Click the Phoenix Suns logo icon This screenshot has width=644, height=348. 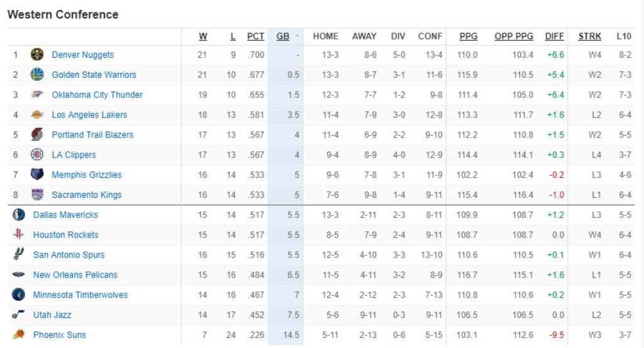tap(18, 335)
